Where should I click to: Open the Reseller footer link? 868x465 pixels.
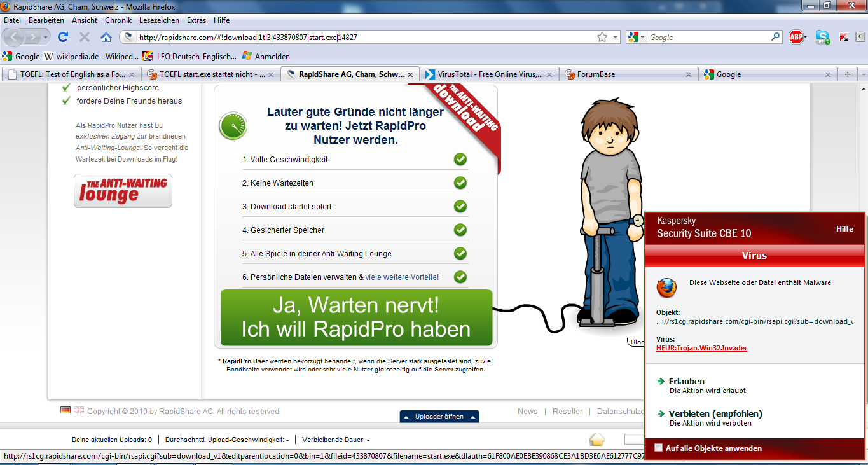(x=567, y=412)
